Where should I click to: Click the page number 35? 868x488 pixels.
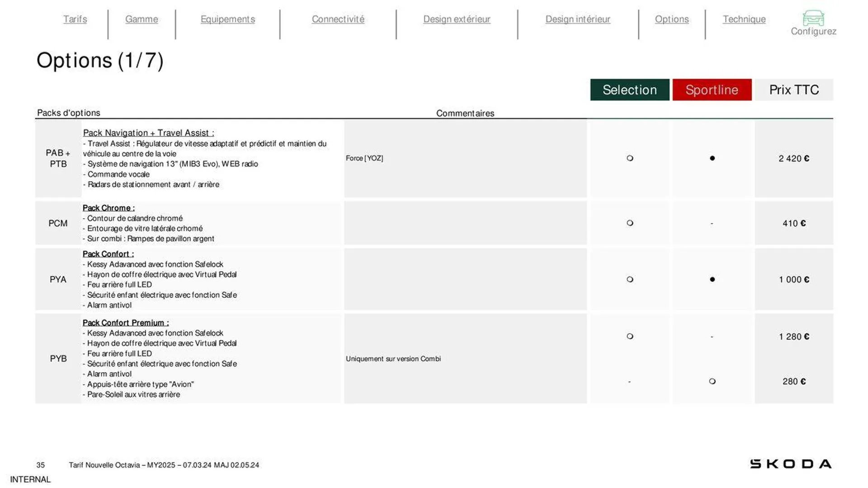[x=41, y=465]
